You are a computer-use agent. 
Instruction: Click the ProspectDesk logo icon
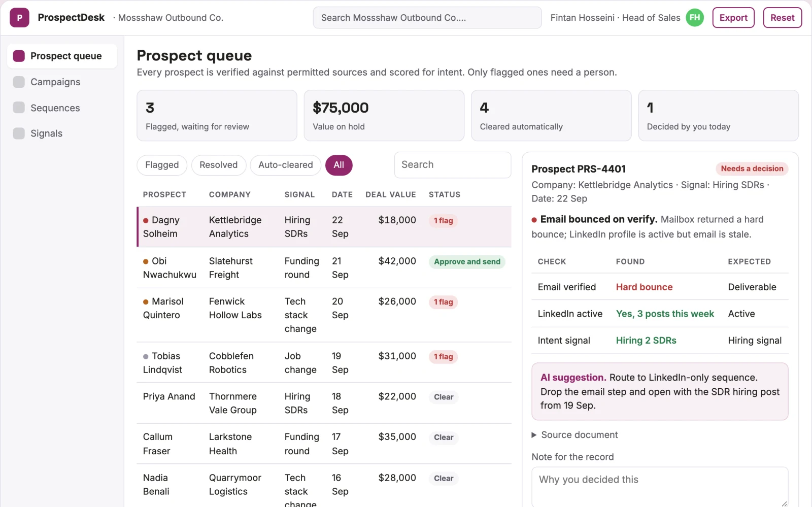[19, 18]
